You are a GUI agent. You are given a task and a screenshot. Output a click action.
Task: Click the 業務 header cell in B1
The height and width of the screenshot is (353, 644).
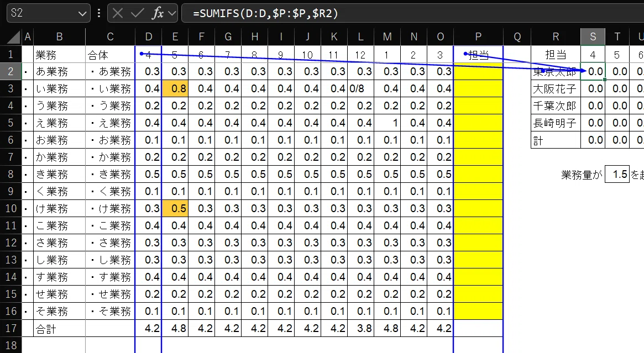[59, 55]
